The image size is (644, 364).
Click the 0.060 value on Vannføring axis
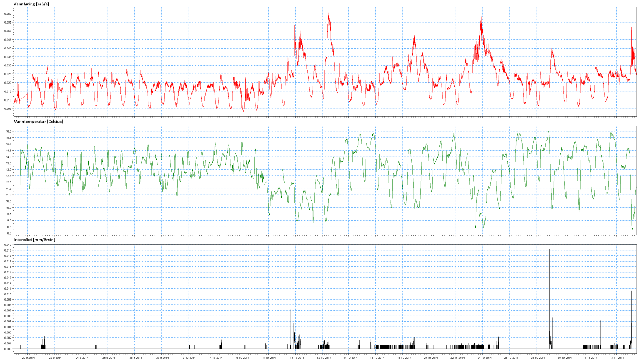(x=8, y=14)
